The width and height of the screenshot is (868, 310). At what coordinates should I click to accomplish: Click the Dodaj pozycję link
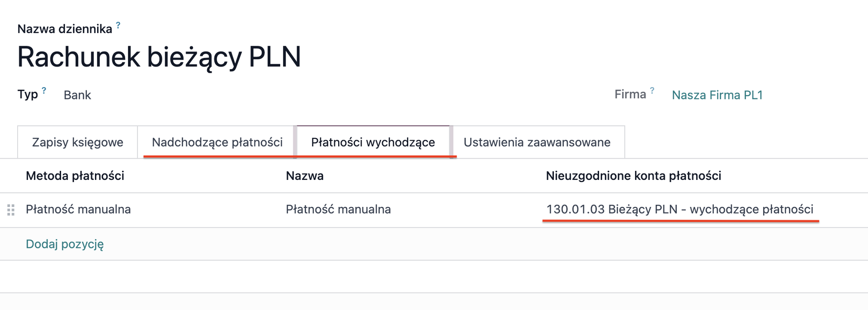[65, 244]
